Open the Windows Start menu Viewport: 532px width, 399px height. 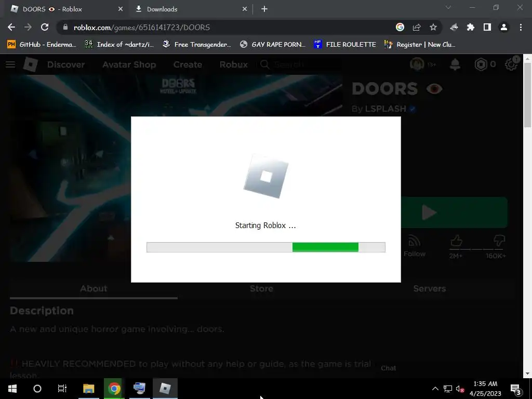(12, 389)
